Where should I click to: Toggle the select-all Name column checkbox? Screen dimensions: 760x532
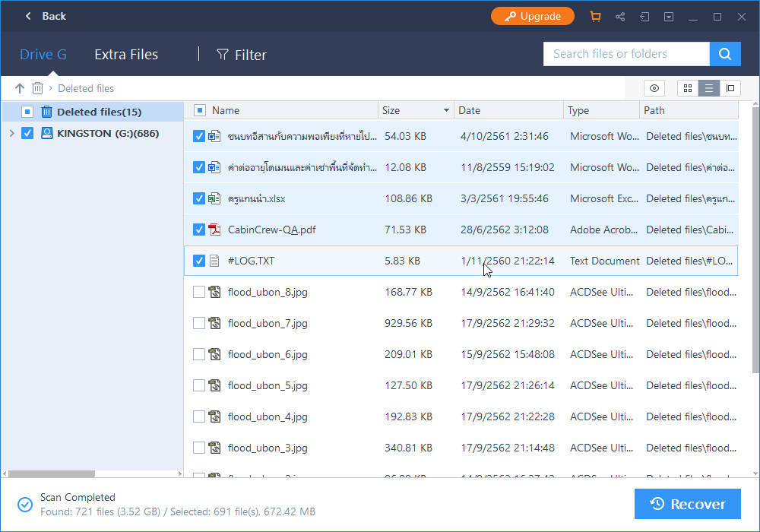pos(199,110)
